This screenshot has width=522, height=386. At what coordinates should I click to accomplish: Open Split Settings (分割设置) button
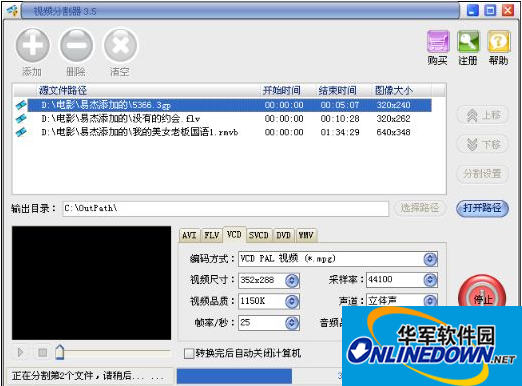(482, 174)
